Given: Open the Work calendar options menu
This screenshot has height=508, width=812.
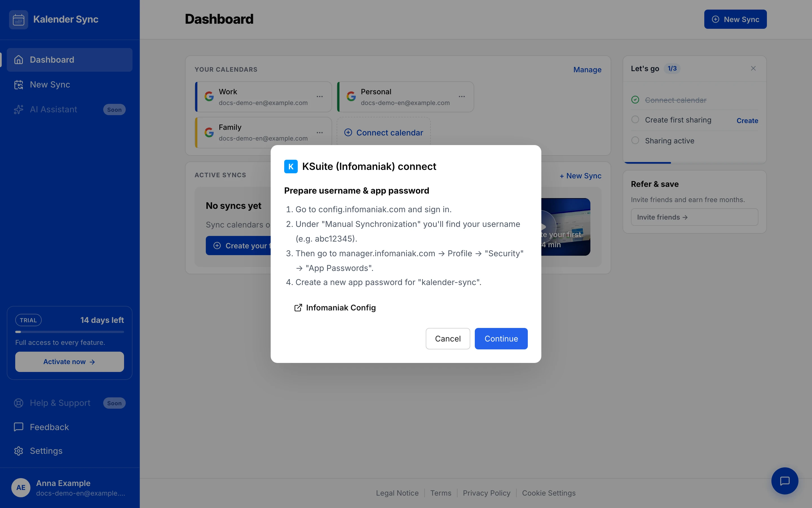Looking at the screenshot, I should point(320,97).
